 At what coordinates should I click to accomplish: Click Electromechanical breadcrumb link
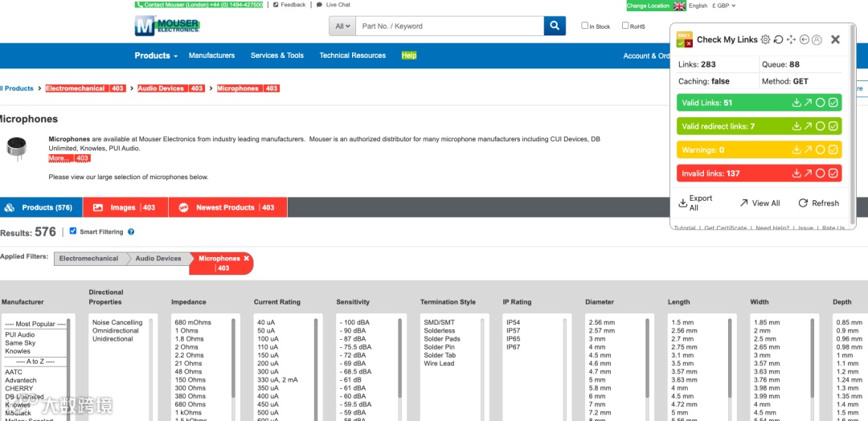[85, 88]
